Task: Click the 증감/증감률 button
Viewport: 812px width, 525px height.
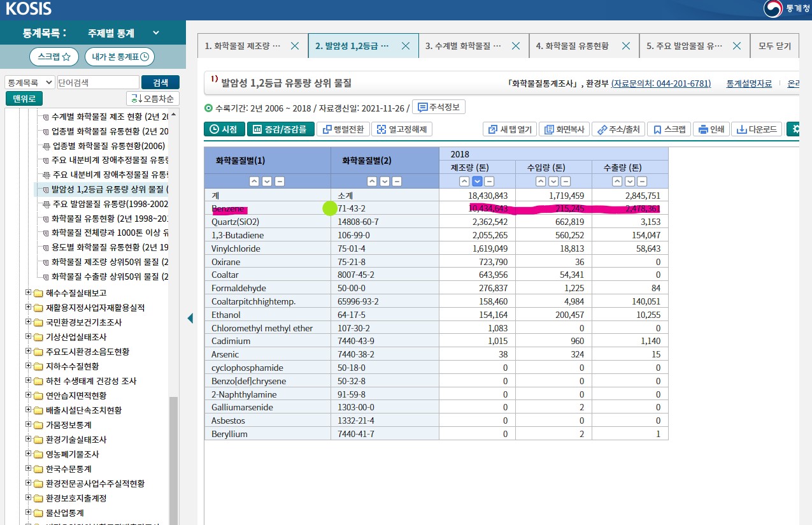Action: click(x=280, y=129)
